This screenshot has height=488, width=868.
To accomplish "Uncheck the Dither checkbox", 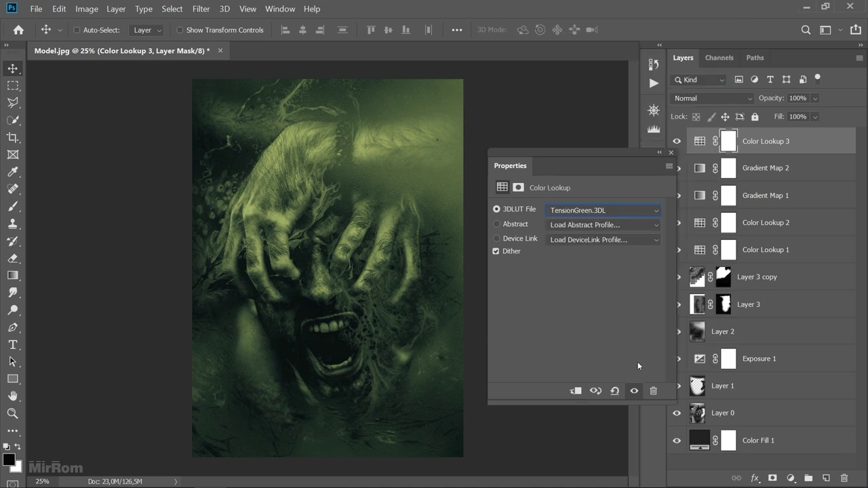I will (x=496, y=251).
